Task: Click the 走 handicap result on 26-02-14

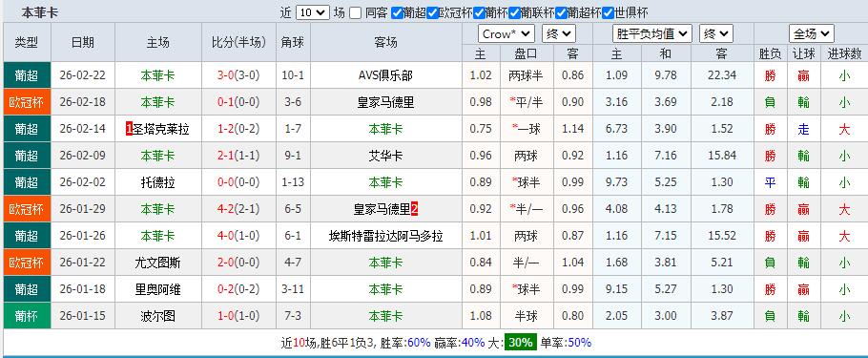Action: [x=804, y=129]
